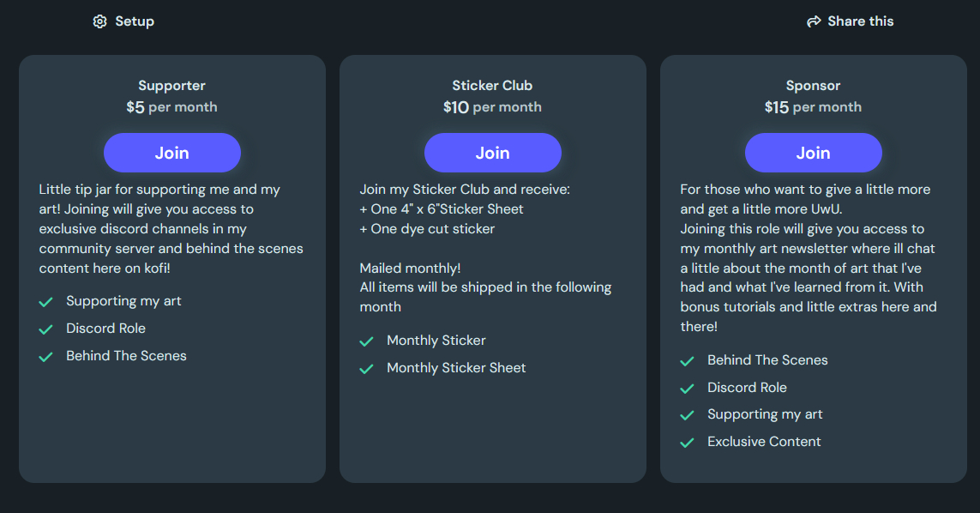Open the Setup link
Viewport: 980px width, 513px height.
pos(135,21)
